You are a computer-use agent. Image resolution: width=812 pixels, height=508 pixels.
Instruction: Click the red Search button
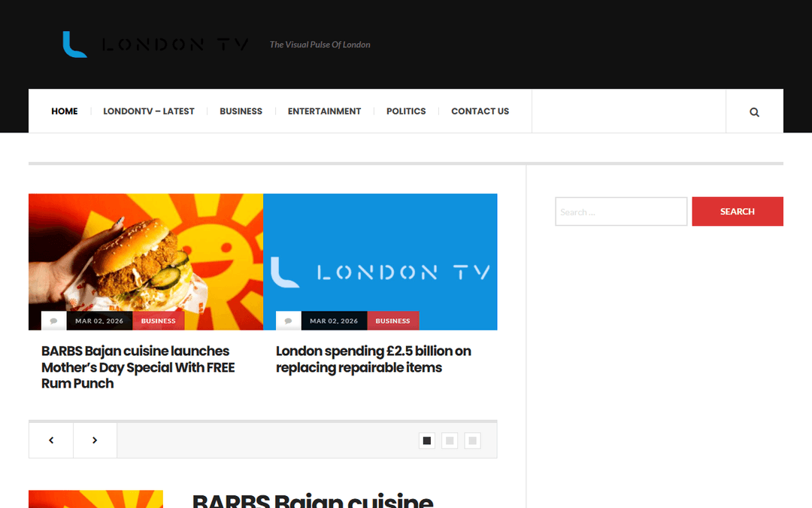[x=738, y=211]
